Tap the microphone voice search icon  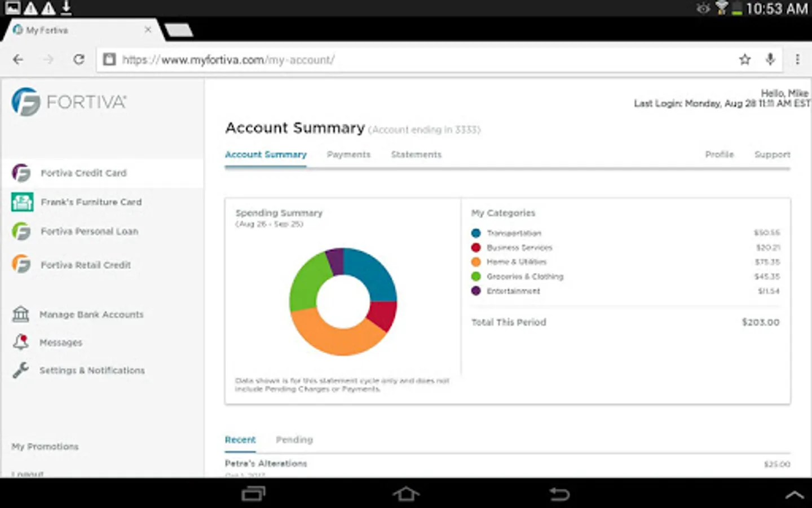tap(770, 59)
